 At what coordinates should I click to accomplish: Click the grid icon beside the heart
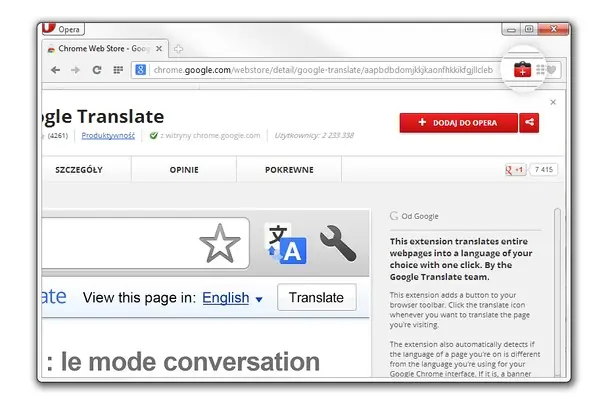pos(540,69)
